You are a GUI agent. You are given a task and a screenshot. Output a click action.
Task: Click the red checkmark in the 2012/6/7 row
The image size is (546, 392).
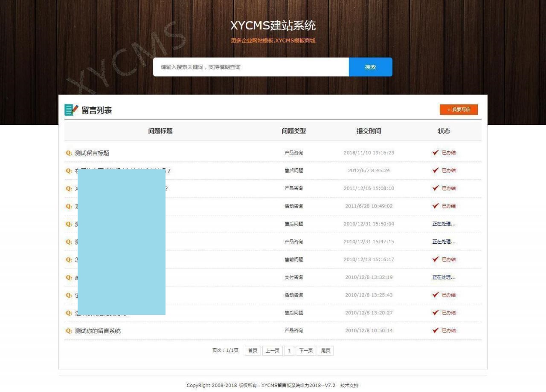[435, 170]
